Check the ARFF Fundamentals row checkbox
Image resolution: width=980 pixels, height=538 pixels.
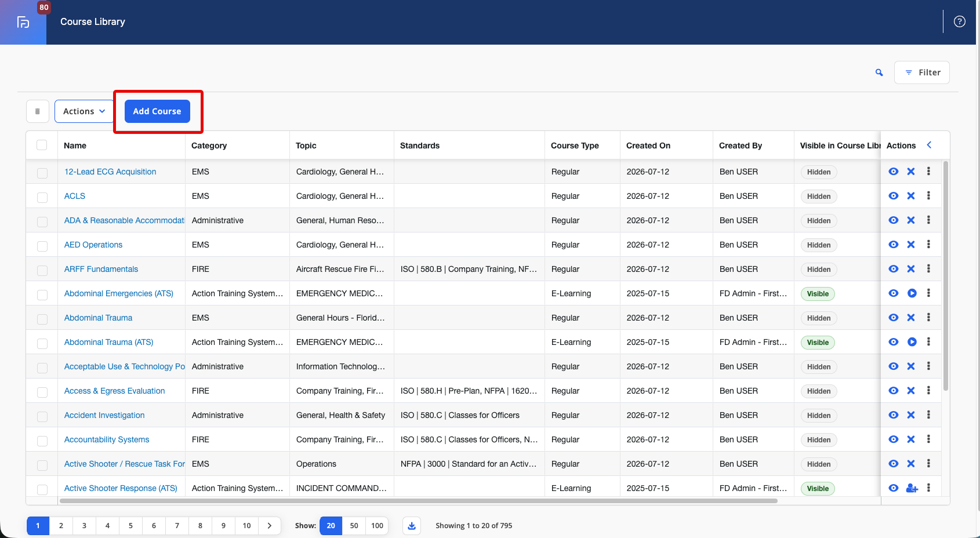pos(42,270)
